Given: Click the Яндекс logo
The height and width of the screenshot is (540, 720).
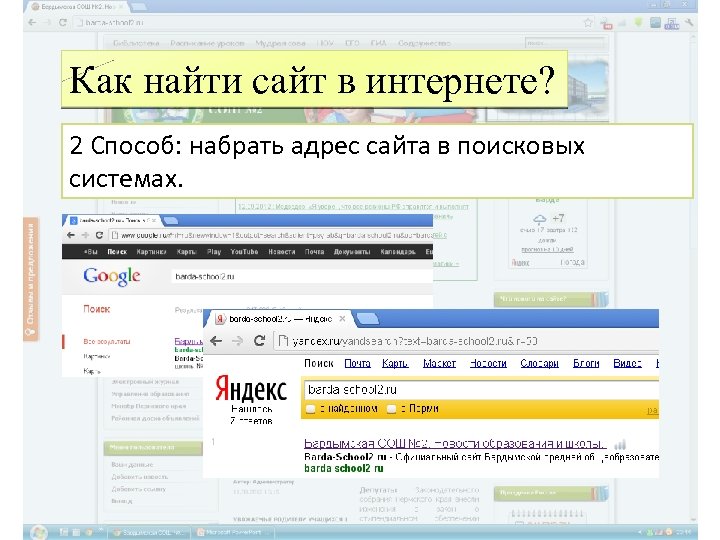Looking at the screenshot, I should pyautogui.click(x=251, y=390).
